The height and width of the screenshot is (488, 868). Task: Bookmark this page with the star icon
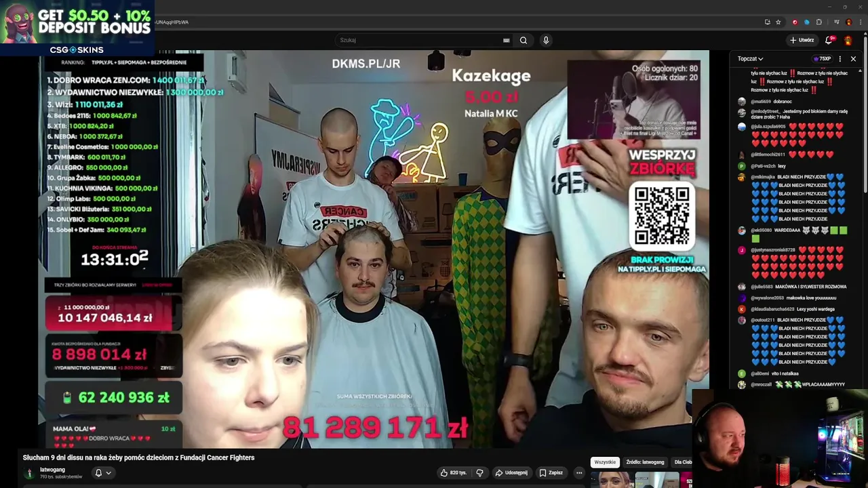click(x=778, y=22)
